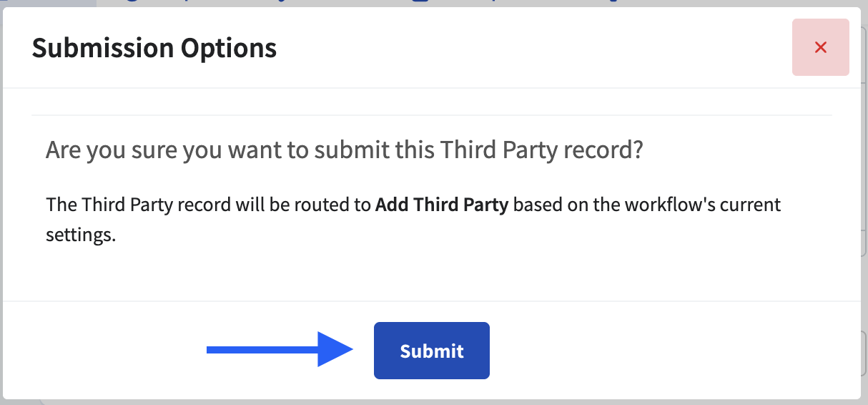
Task: Click the divider line above the question
Action: 431,114
